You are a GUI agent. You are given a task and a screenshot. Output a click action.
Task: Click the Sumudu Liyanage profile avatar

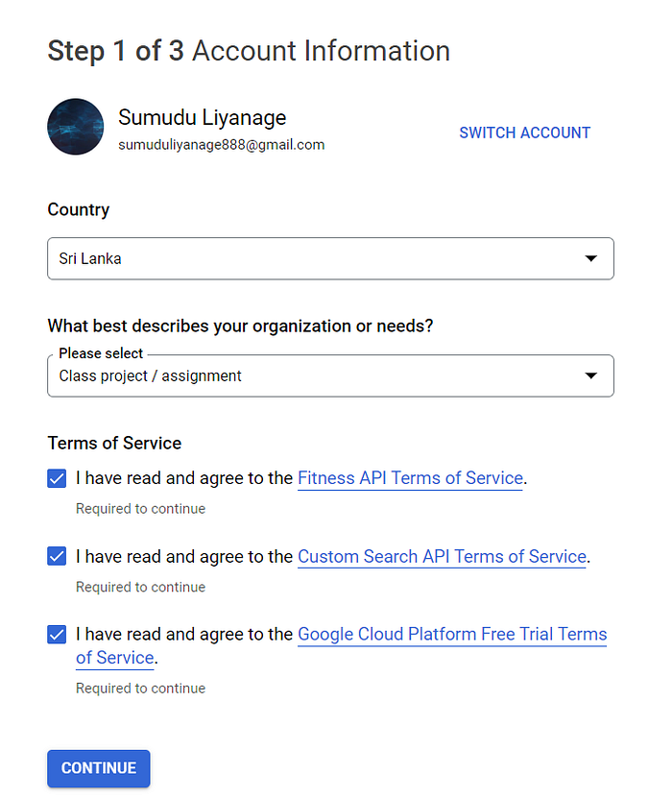click(75, 127)
